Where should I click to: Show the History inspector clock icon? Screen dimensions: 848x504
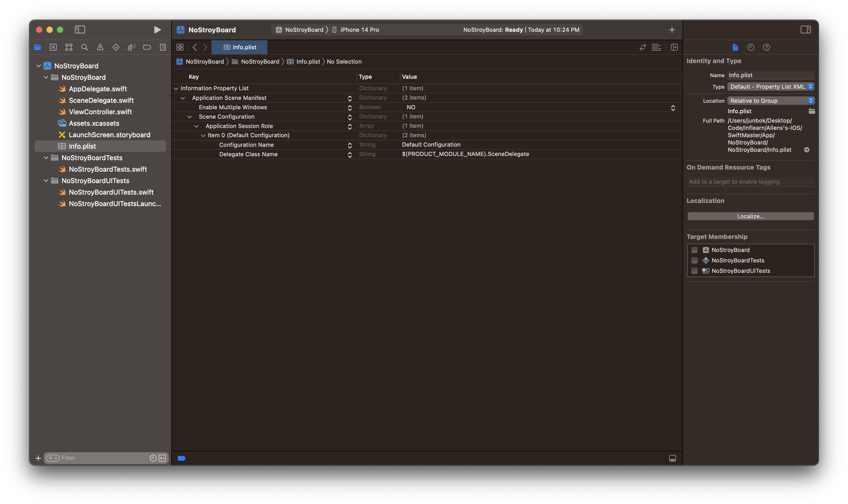point(750,47)
